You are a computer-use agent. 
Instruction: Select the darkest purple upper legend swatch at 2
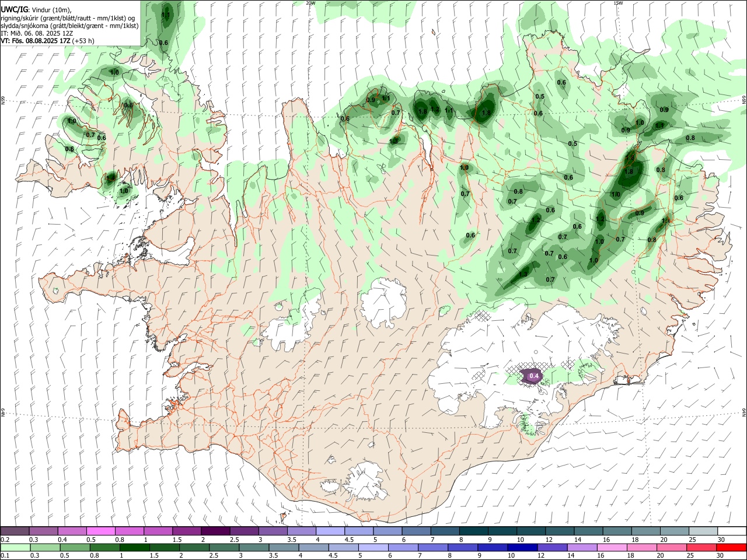pos(215,531)
